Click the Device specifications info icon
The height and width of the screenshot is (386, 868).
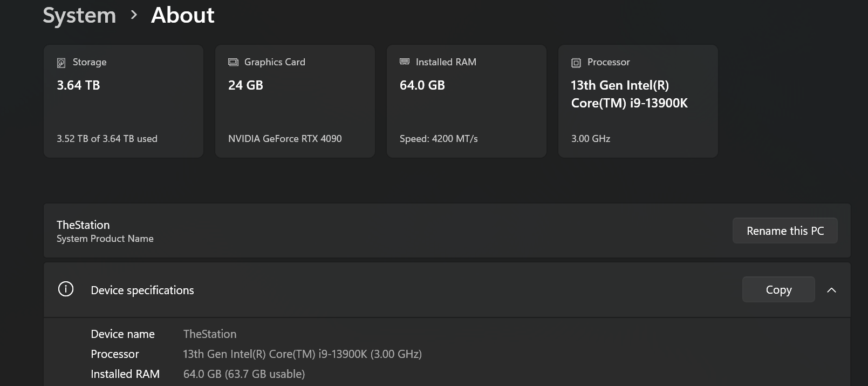click(x=66, y=289)
